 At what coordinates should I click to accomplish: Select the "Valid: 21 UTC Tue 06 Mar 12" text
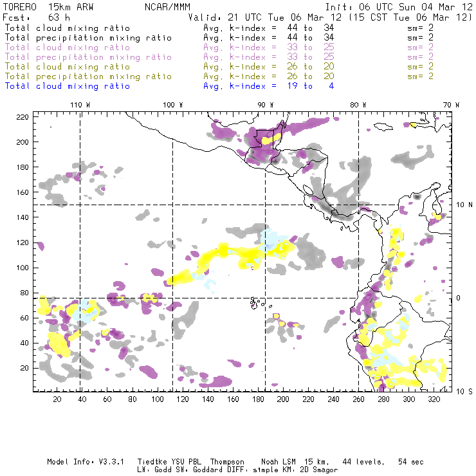click(265, 17)
